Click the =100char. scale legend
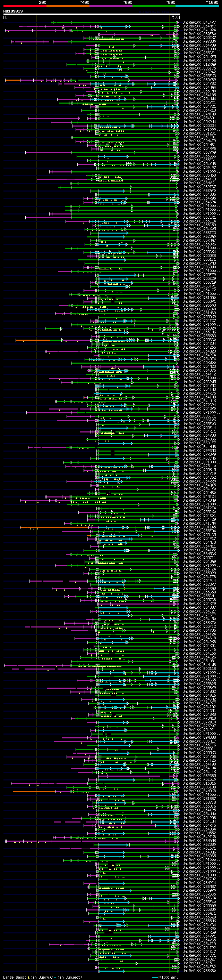 pos(168,977)
